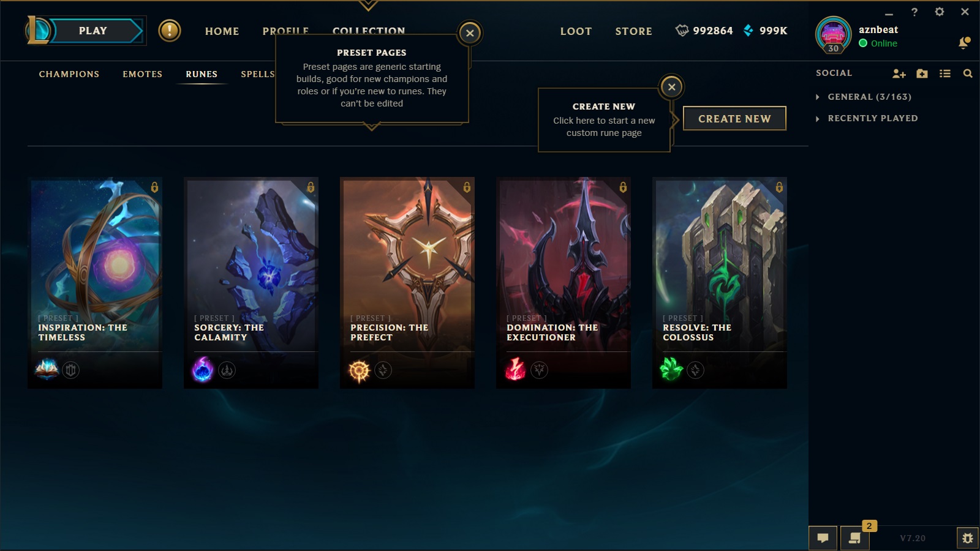Click the new folder icon in Social
The image size is (980, 551).
[x=922, y=73]
